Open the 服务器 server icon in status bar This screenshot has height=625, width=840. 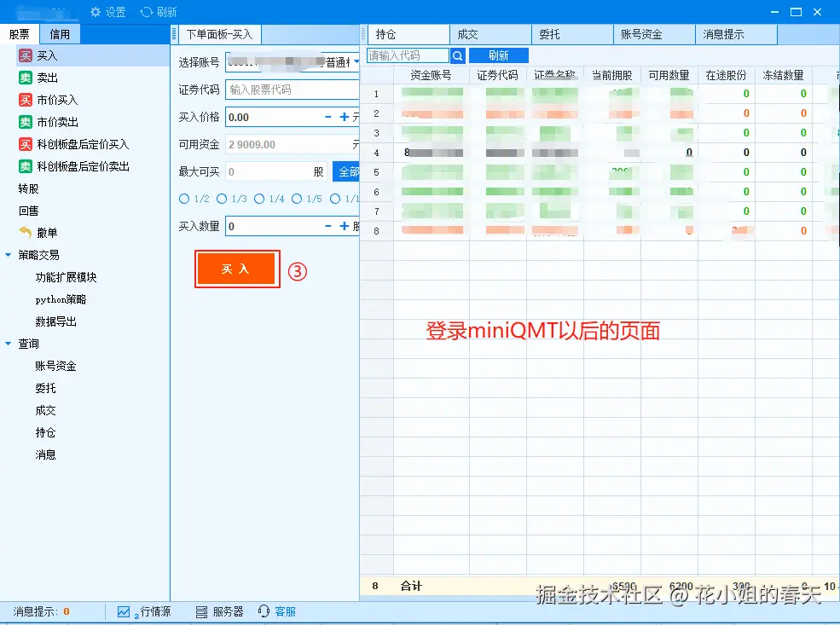(x=201, y=611)
